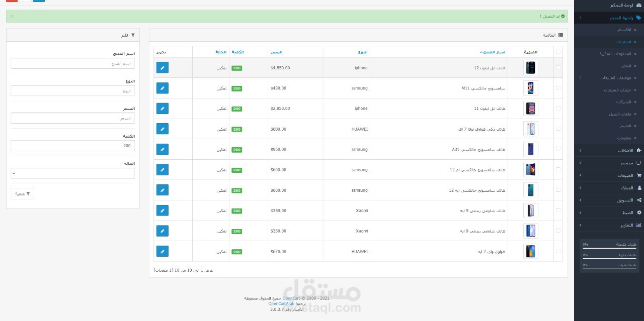Tick the هاتف ابل ايفون 11 checkbox

click(558, 109)
